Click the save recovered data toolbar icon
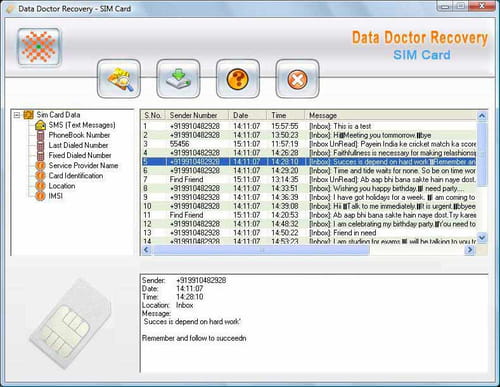Image resolution: width=500 pixels, height=387 pixels. coord(178,79)
